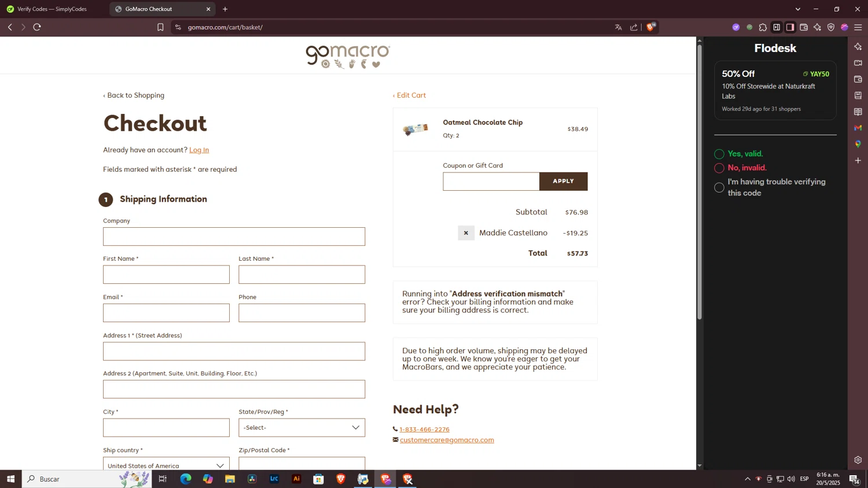
Task: Close the GoMacro Checkout tab
Action: pos(208,9)
